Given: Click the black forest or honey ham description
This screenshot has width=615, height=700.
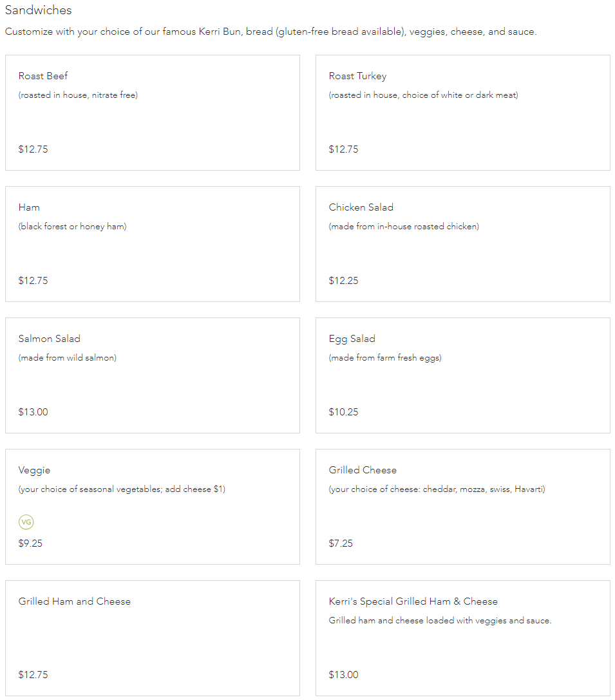Looking at the screenshot, I should coord(72,226).
